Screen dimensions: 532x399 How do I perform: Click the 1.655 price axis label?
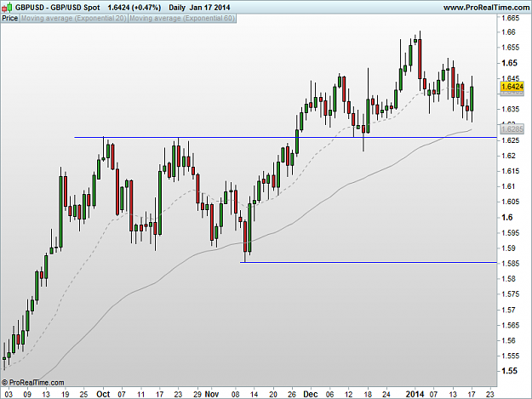511,48
